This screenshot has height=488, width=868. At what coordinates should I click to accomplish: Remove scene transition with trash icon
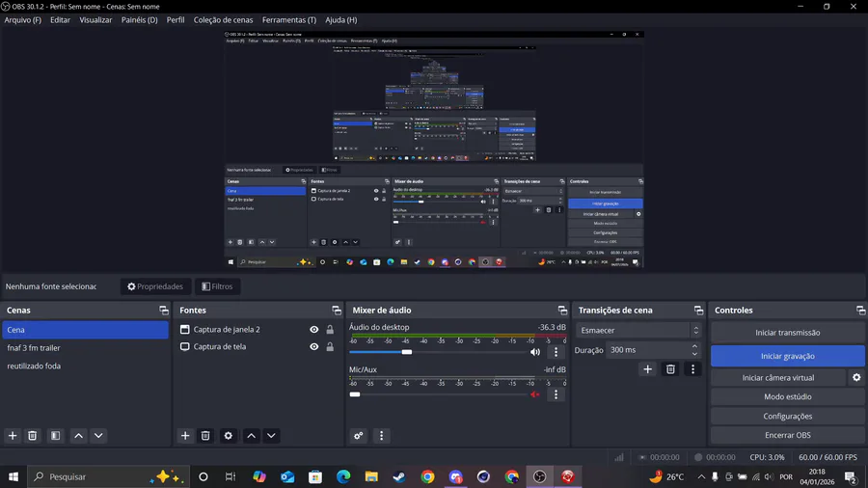pyautogui.click(x=670, y=369)
